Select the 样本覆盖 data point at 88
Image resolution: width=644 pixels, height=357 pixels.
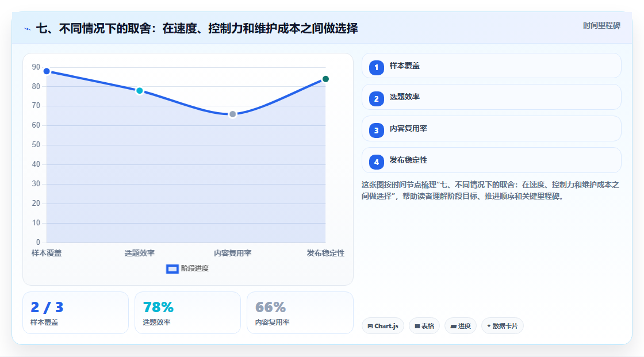pyautogui.click(x=47, y=71)
